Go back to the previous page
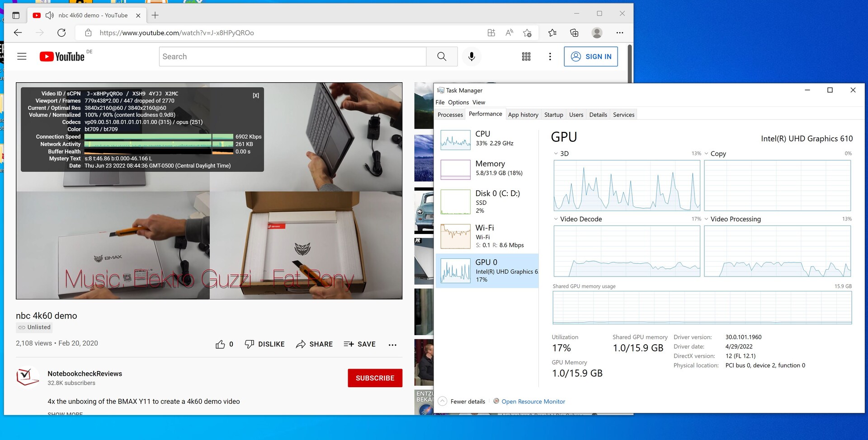868x440 pixels. coord(18,33)
